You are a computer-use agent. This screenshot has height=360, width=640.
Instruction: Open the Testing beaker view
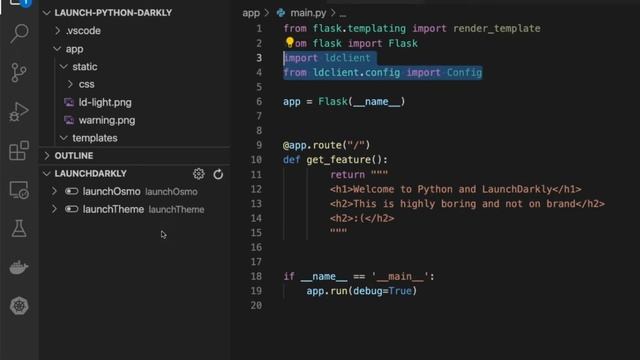[x=19, y=228]
